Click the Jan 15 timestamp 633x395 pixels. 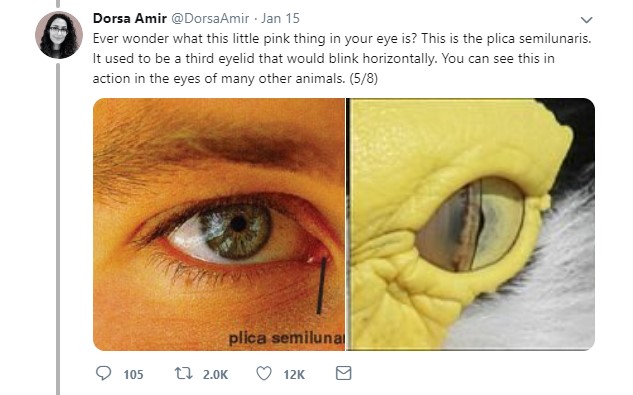point(280,18)
